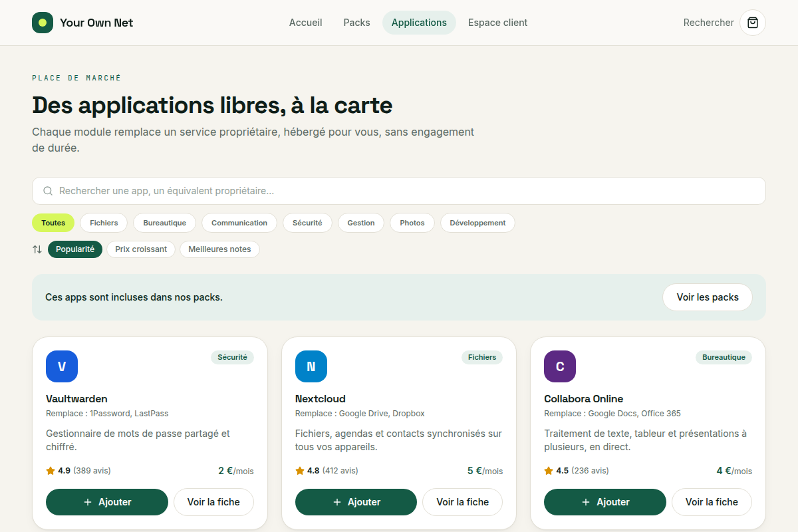The width and height of the screenshot is (798, 532).
Task: Select the Applications nav tab
Action: 419,23
